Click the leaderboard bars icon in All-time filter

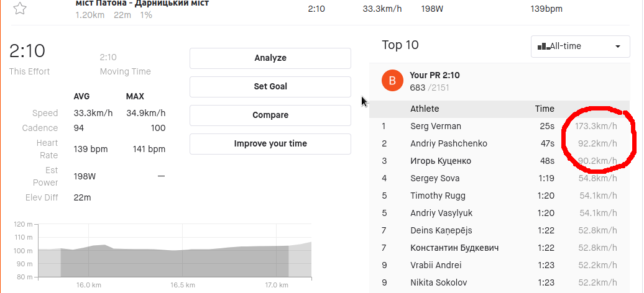541,47
